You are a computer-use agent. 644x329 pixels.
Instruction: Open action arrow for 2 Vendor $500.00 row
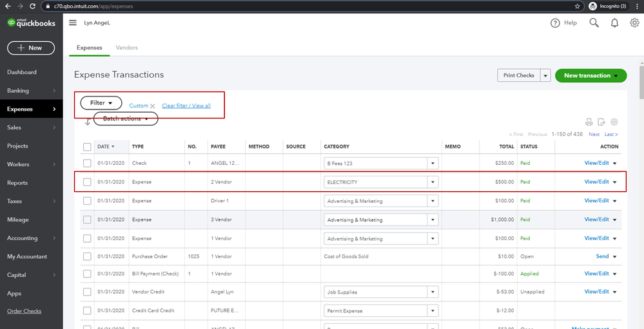click(x=615, y=183)
